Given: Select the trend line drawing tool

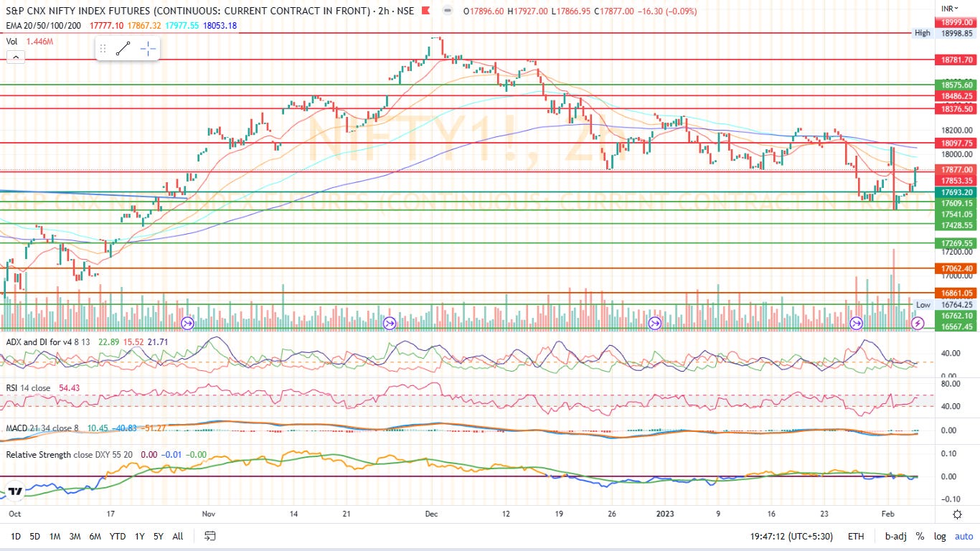Looking at the screenshot, I should coord(123,49).
